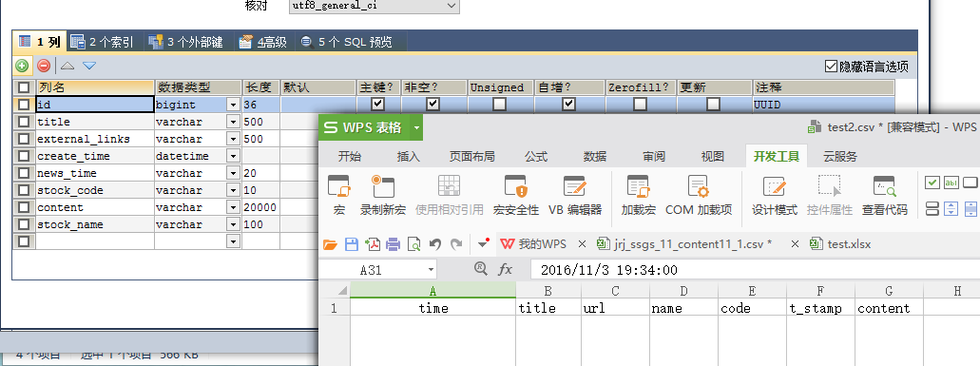The image size is (980, 366).
Task: Click the select-all corner of spreadsheet
Action: point(334,291)
